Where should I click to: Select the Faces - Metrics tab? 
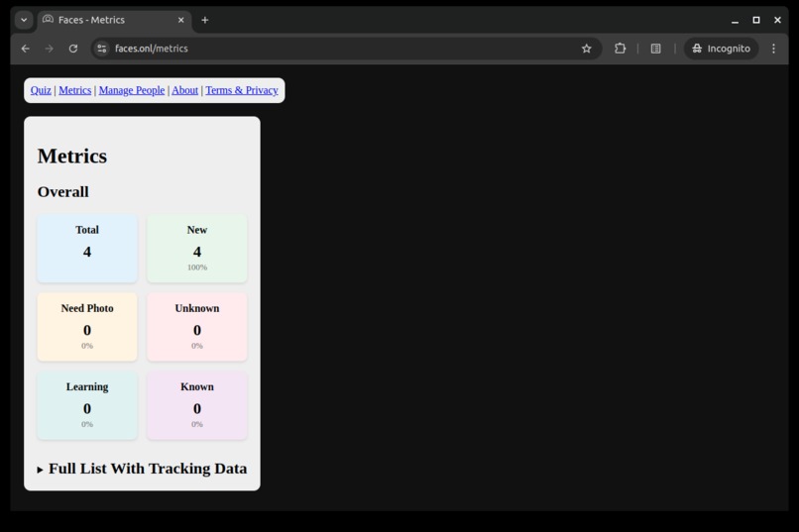(x=114, y=20)
